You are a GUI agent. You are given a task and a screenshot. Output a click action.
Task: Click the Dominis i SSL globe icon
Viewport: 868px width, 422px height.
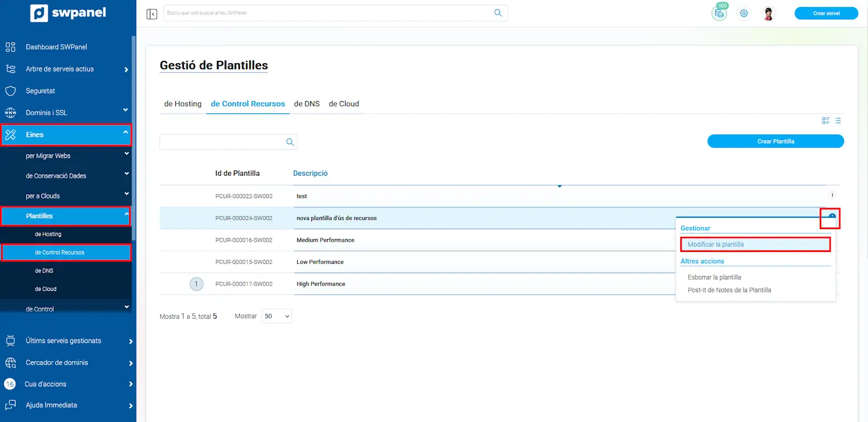[x=10, y=112]
